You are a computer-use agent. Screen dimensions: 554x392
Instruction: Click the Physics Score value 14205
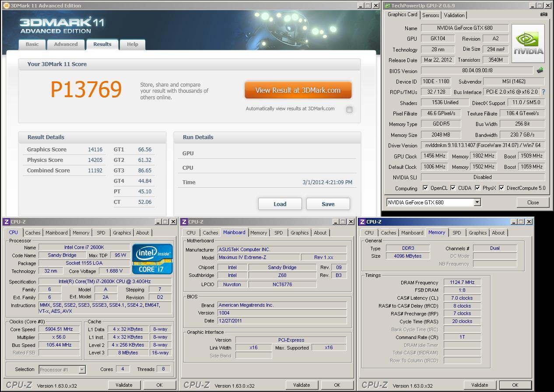[x=95, y=160]
